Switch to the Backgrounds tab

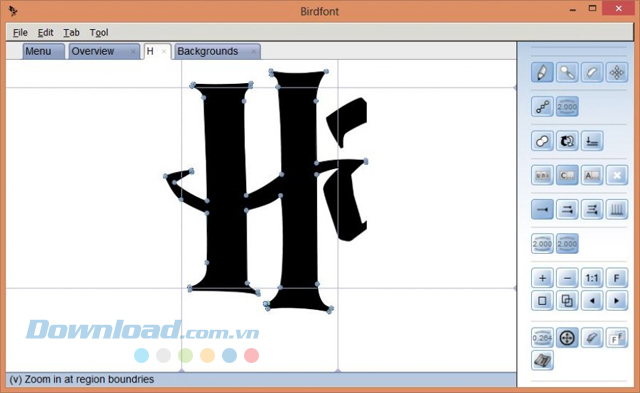[x=208, y=51]
